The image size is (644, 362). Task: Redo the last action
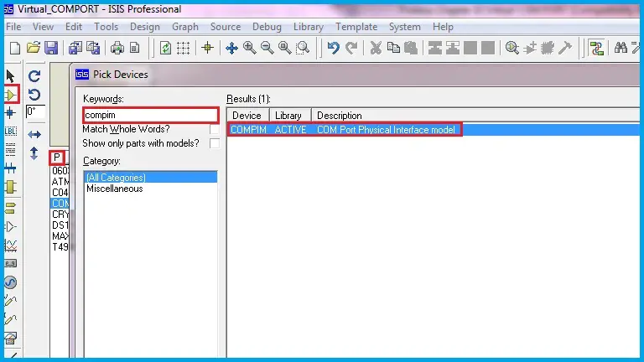click(x=351, y=48)
